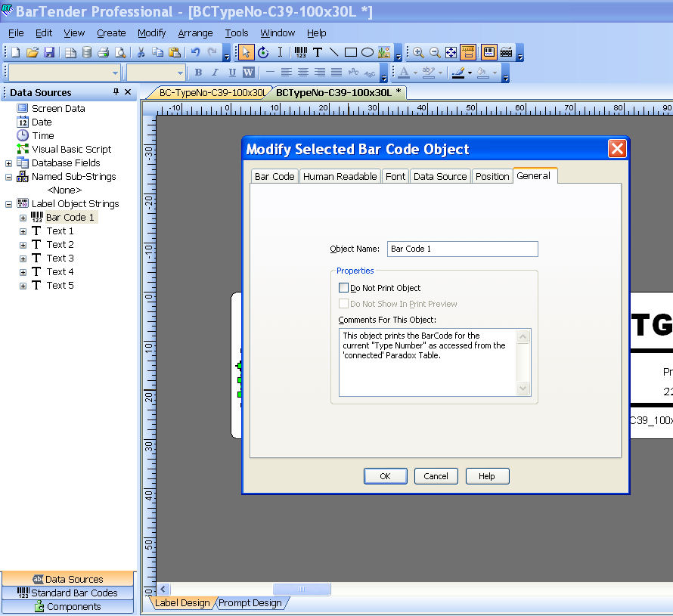673x616 pixels.
Task: Undo the last action
Action: [195, 52]
